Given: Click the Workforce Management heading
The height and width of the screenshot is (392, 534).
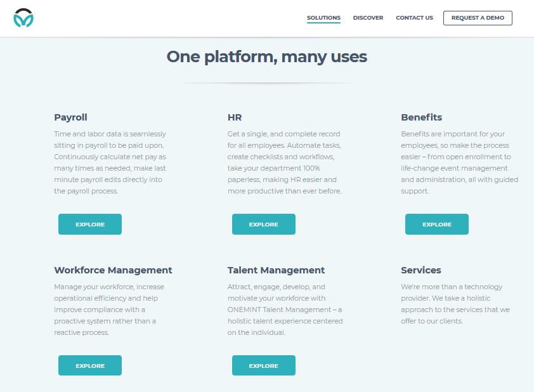Looking at the screenshot, I should pos(113,270).
